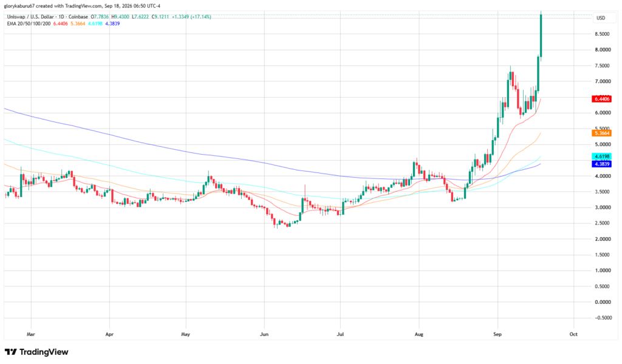Click the Coinbase exchange label in header
Image resolution: width=622 pixels, height=364 pixels.
tap(78, 17)
